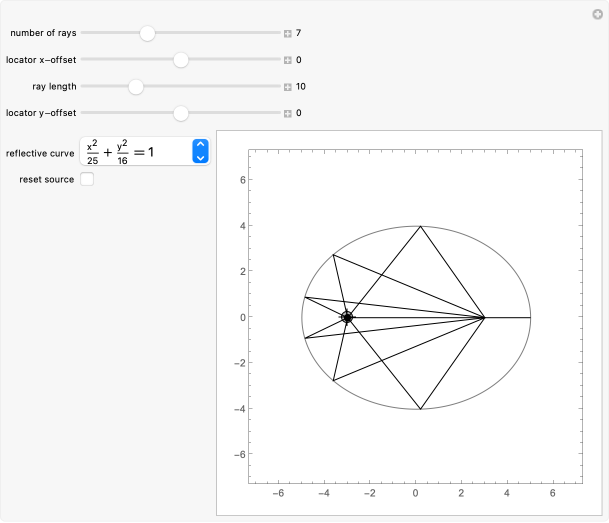Open locator y-offset plus icon
609x523 pixels.
pos(288,113)
